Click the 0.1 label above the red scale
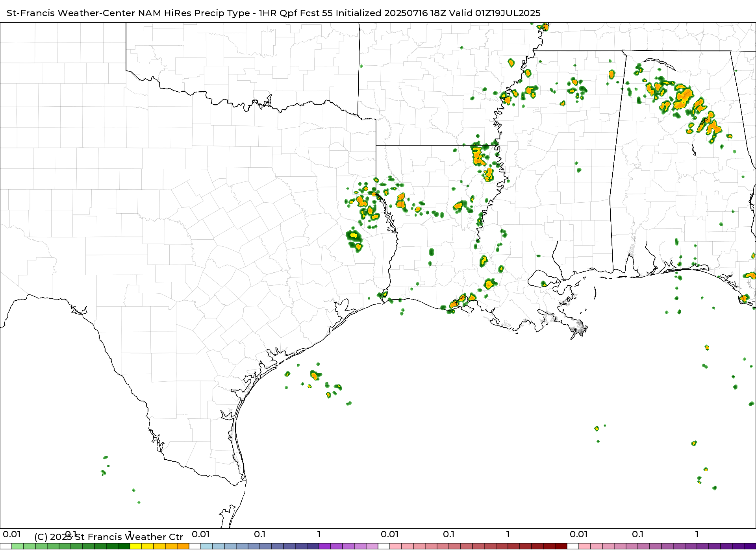The height and width of the screenshot is (551, 756). pyautogui.click(x=449, y=534)
